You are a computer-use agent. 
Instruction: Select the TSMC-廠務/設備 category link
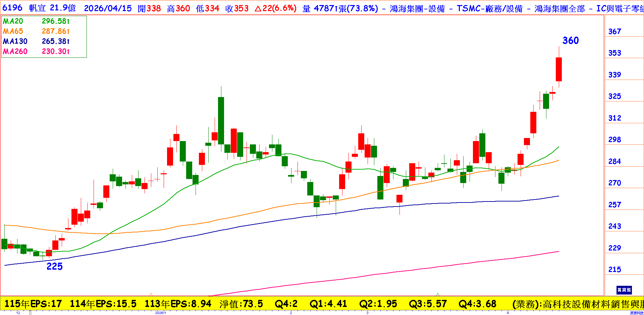[489, 9]
